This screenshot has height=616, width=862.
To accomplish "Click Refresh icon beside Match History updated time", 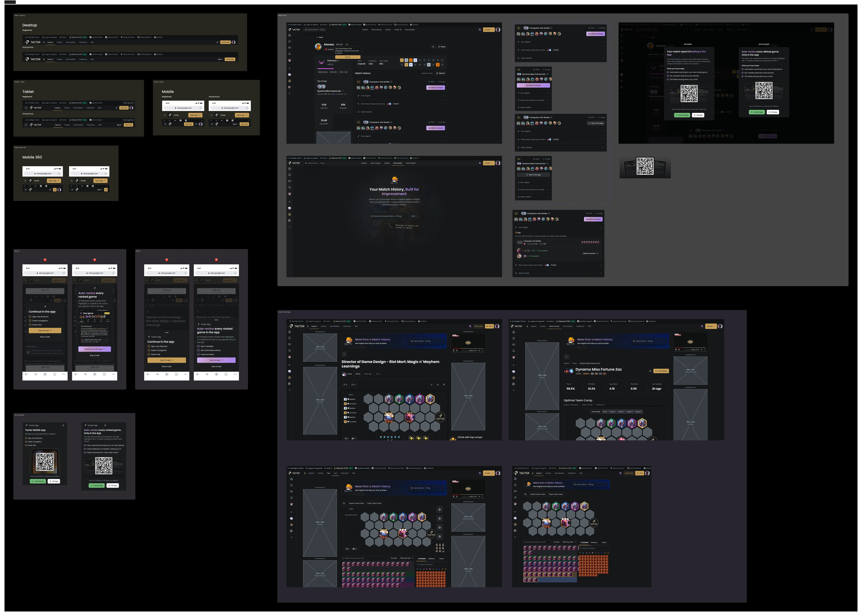I will coord(437,73).
